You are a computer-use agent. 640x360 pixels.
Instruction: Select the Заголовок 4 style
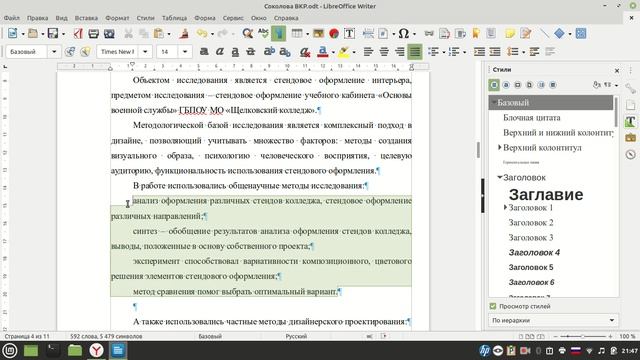pyautogui.click(x=534, y=253)
